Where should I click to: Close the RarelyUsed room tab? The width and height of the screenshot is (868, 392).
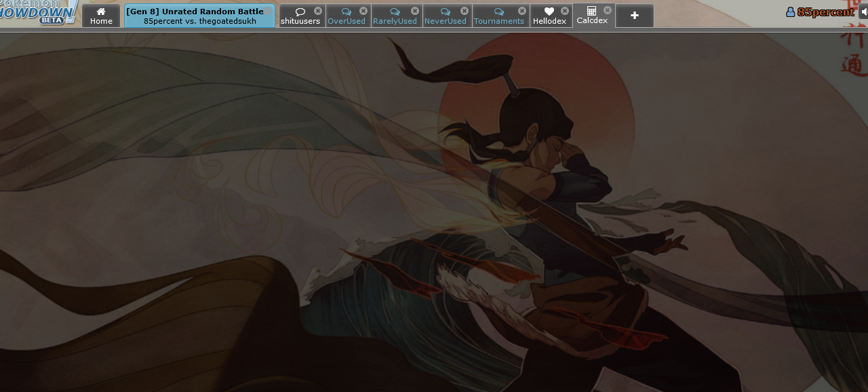415,11
